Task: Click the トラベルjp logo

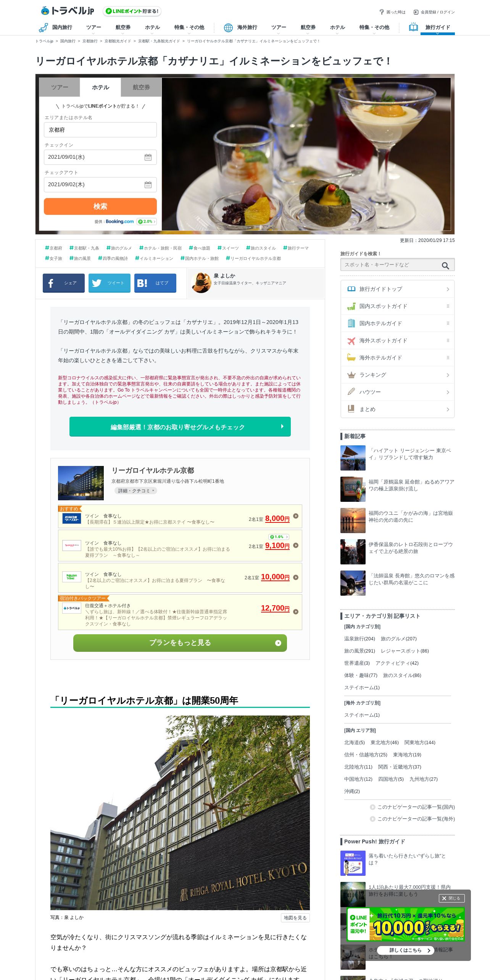Action: [x=68, y=11]
